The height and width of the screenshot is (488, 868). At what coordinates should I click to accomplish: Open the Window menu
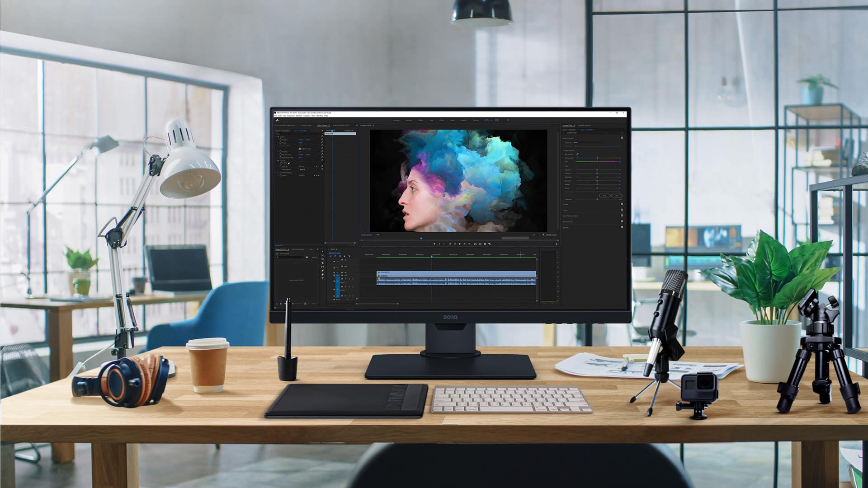(320, 116)
